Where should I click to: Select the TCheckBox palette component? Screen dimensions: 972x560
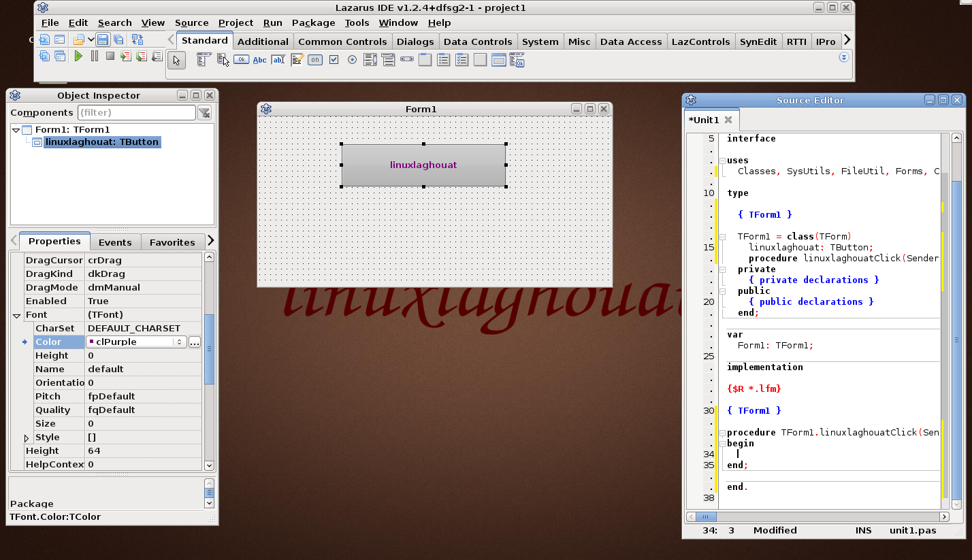[x=334, y=60]
